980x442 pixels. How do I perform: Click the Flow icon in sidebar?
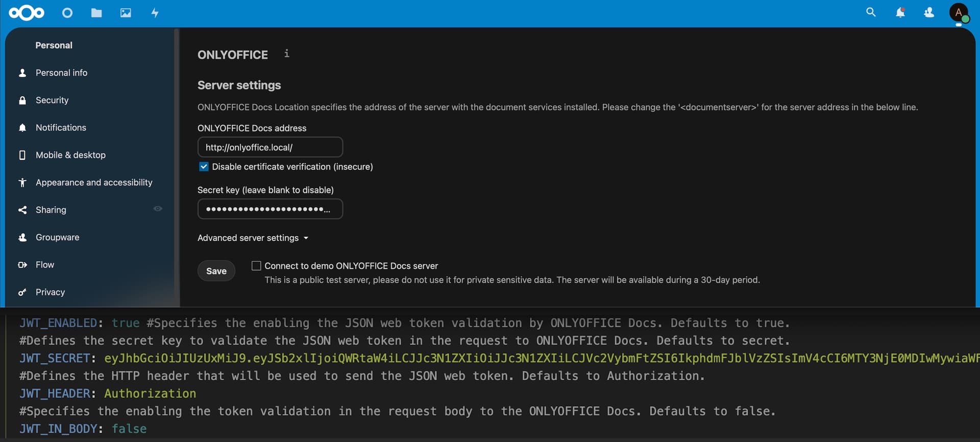22,265
